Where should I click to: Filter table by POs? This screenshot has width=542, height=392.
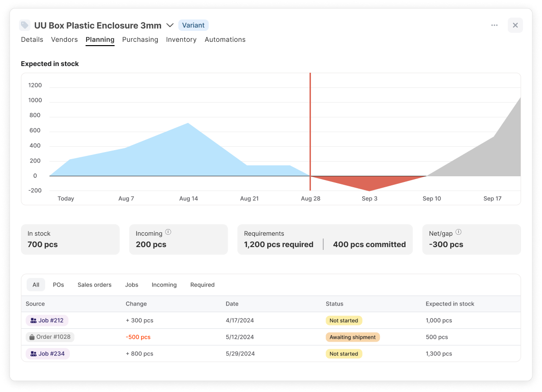(58, 285)
